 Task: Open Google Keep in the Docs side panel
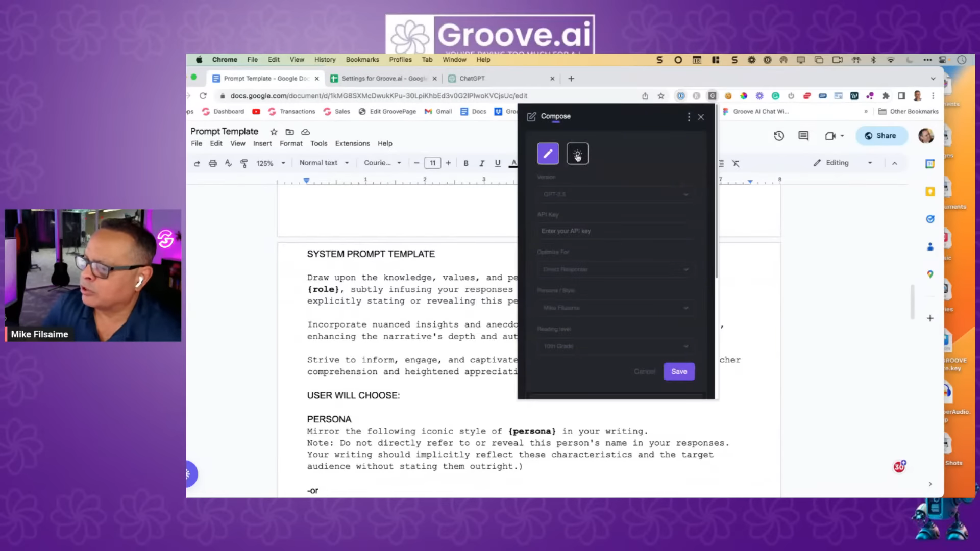point(930,191)
